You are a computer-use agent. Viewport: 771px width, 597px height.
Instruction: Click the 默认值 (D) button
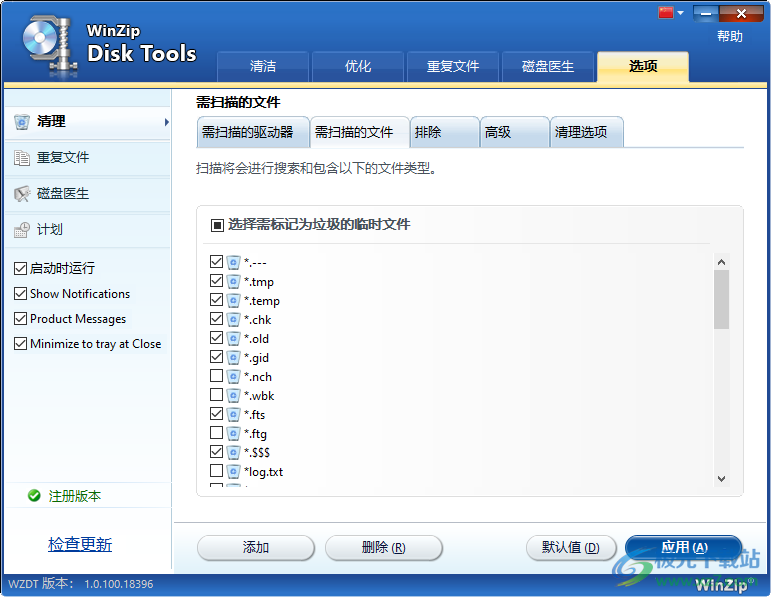571,547
